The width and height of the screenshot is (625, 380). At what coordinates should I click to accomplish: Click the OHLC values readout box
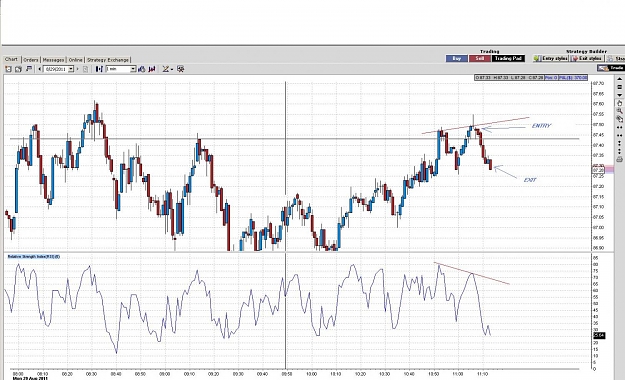(x=509, y=77)
